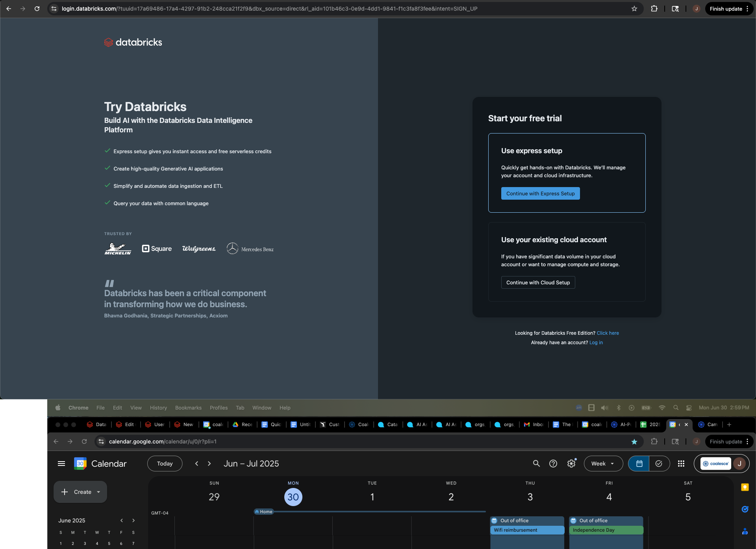Reload the Google Calendar page

pyautogui.click(x=84, y=441)
